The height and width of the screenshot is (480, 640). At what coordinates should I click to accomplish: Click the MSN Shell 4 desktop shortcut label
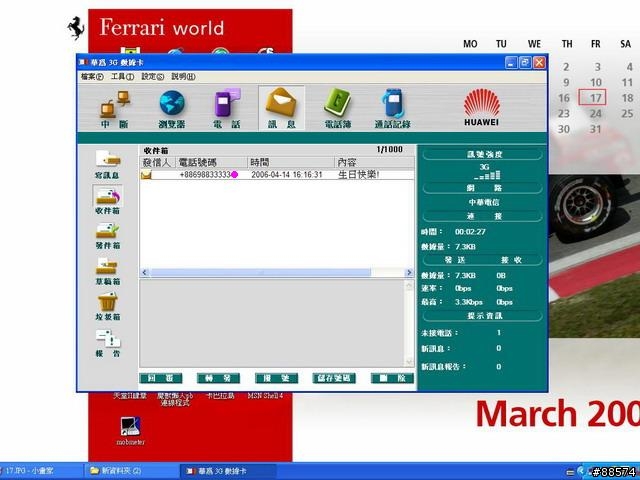coord(265,396)
